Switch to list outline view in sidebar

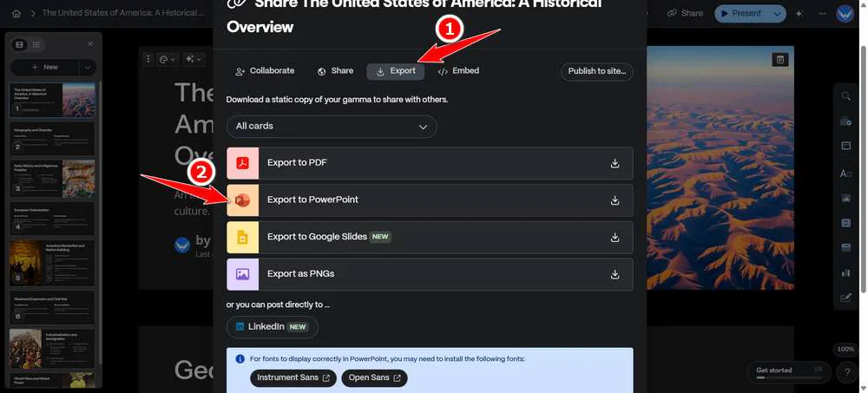pos(36,44)
